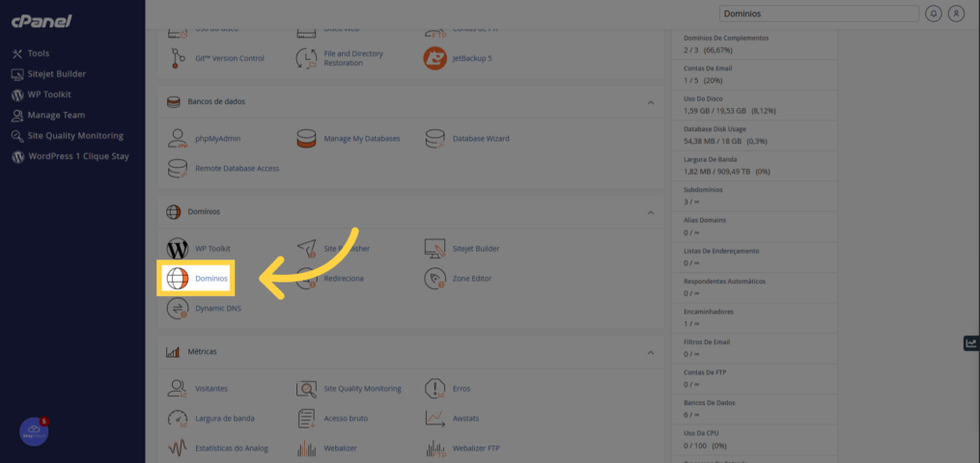Open Sitejet Builder in the sidebar
980x463 pixels.
(x=48, y=74)
